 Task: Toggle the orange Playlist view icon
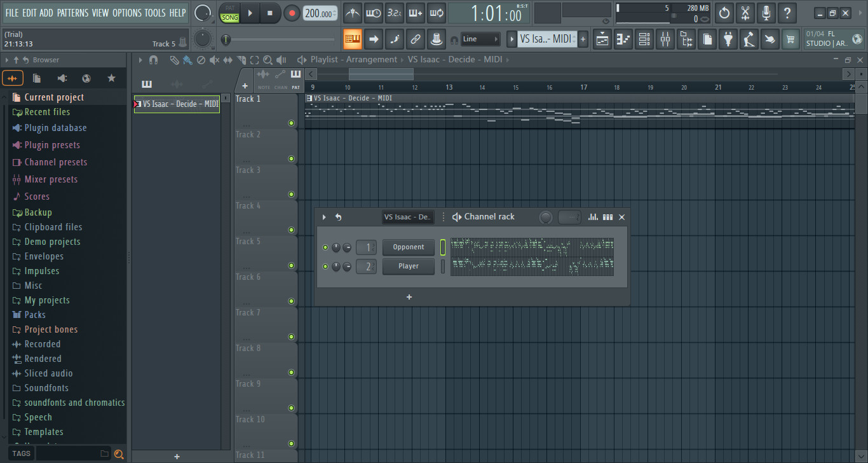tap(352, 39)
